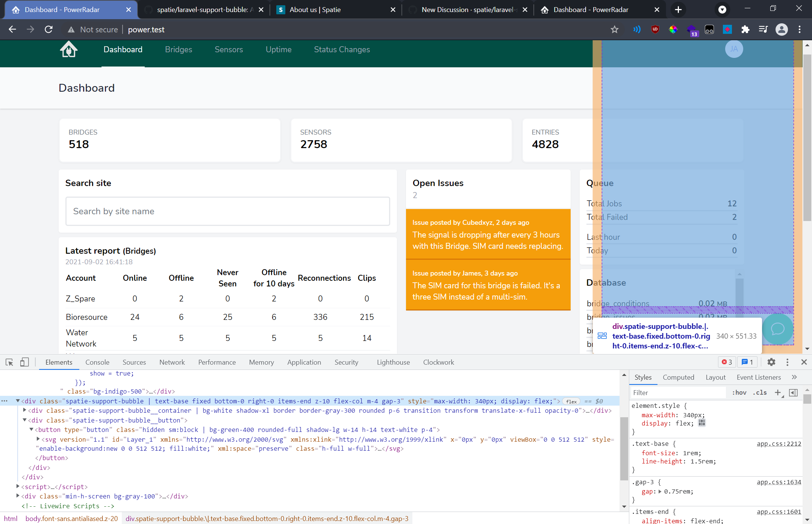Open DevTools settings gear
812x524 pixels.
tap(771, 362)
